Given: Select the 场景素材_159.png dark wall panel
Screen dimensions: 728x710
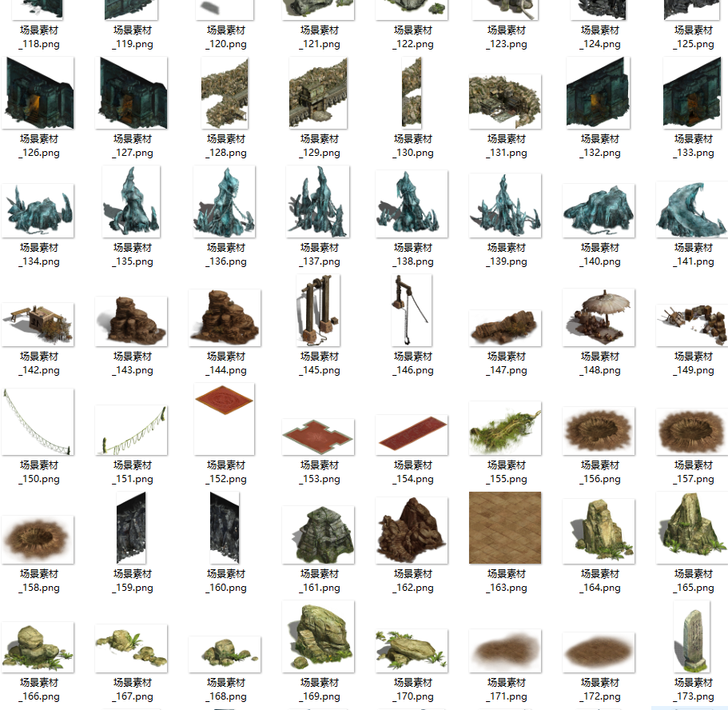Looking at the screenshot, I should 132,528.
